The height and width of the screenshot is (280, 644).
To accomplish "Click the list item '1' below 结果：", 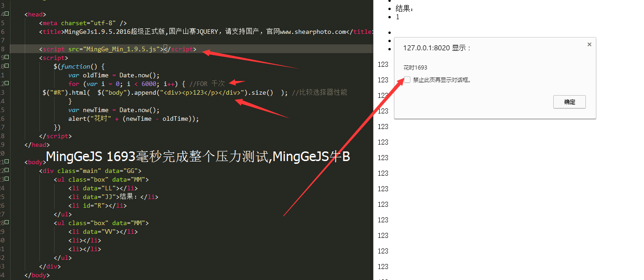I will pos(398,17).
